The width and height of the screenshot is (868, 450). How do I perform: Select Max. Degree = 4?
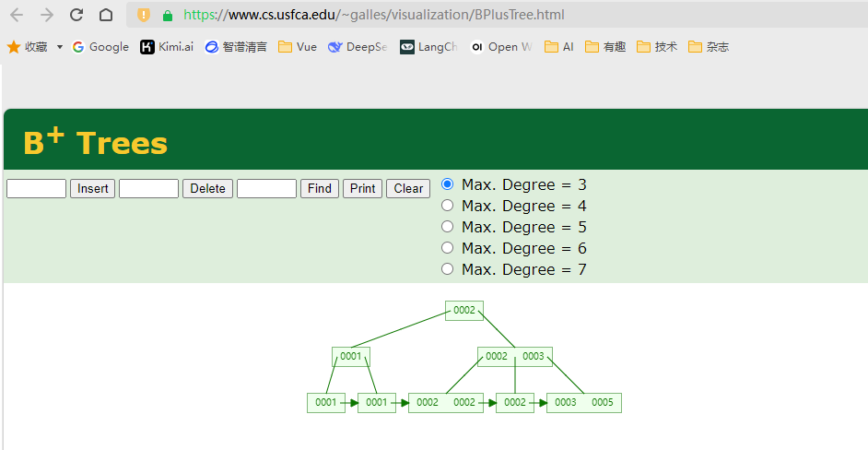(x=447, y=206)
